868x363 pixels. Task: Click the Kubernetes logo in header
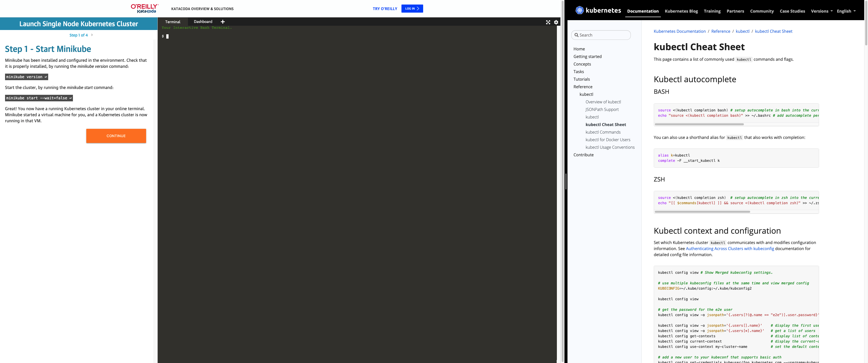[598, 10]
